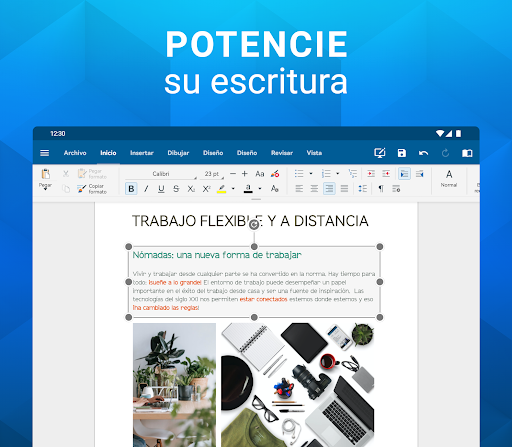Open the Archivo menu
Viewport: 512px width, 447px height.
tap(75, 153)
